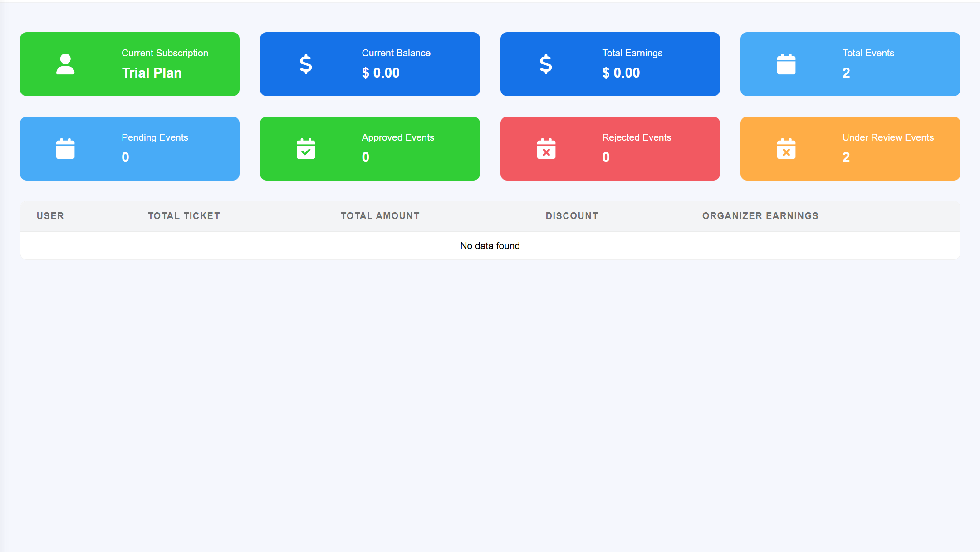The image size is (980, 552).
Task: Click the dollar icon in Total Earnings card
Action: pos(546,64)
